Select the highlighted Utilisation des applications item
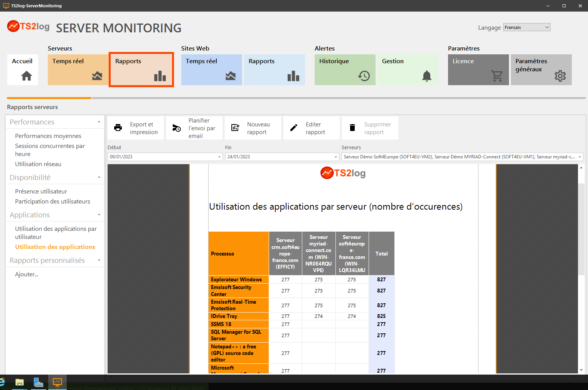588x390 pixels. pos(55,247)
